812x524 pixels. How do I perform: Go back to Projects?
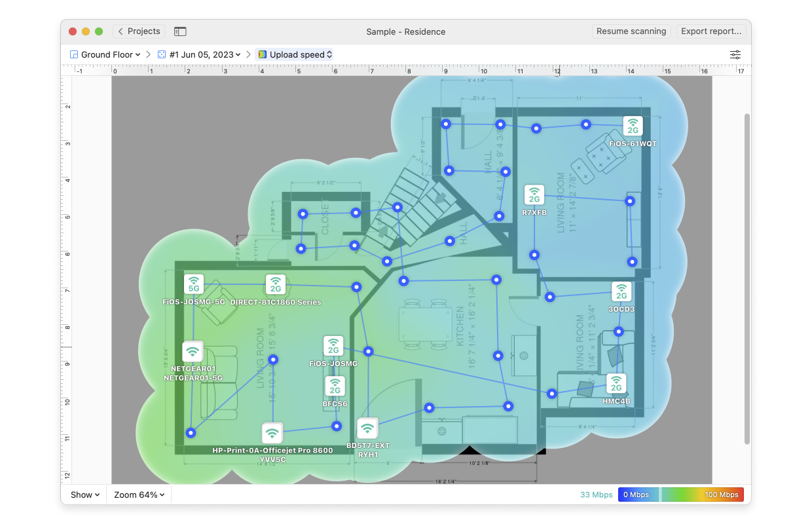[x=139, y=31]
